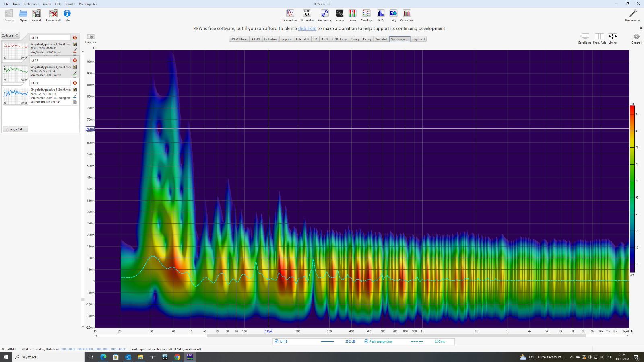This screenshot has width=644, height=362.
Task: Click the spectrogram colour scale bar
Action: pos(632,189)
